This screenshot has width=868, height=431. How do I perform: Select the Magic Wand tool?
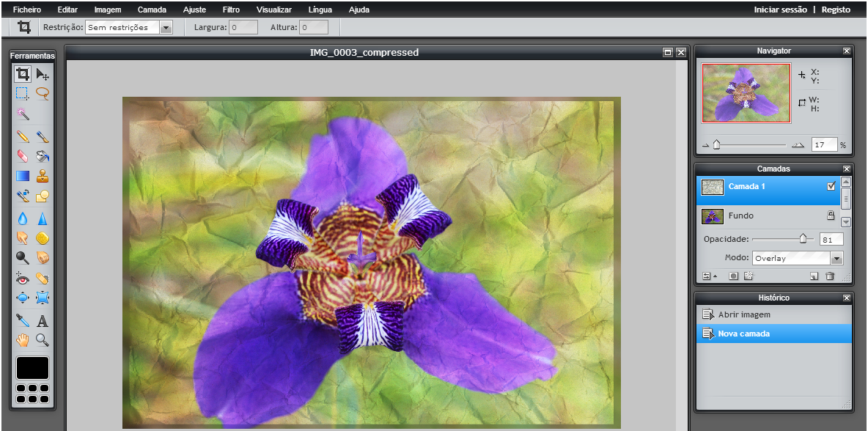pos(23,114)
